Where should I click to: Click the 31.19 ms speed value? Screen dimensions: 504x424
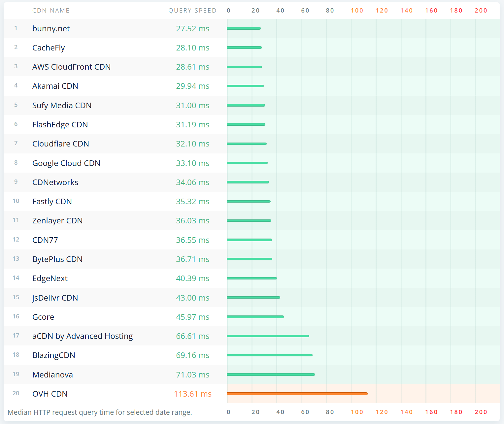(193, 125)
